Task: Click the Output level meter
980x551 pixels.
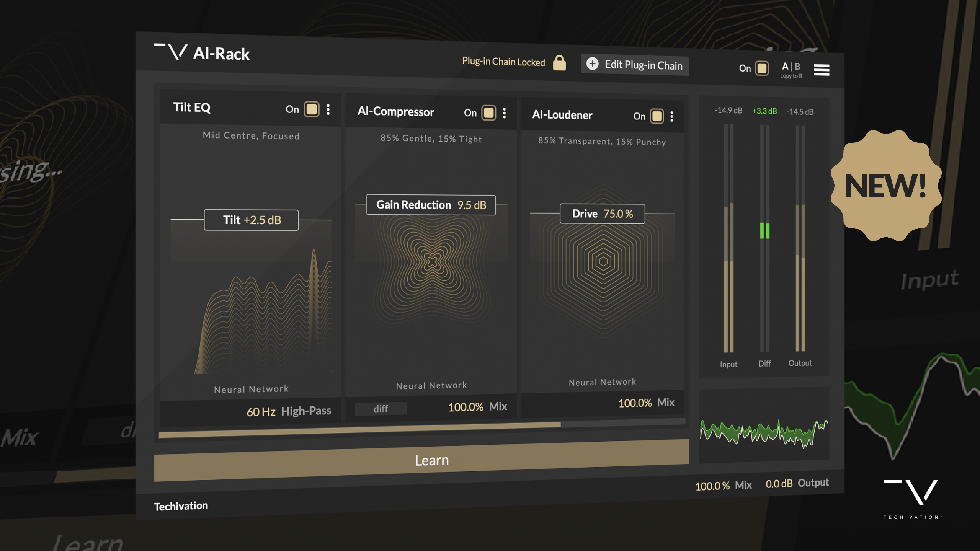Action: [x=800, y=238]
